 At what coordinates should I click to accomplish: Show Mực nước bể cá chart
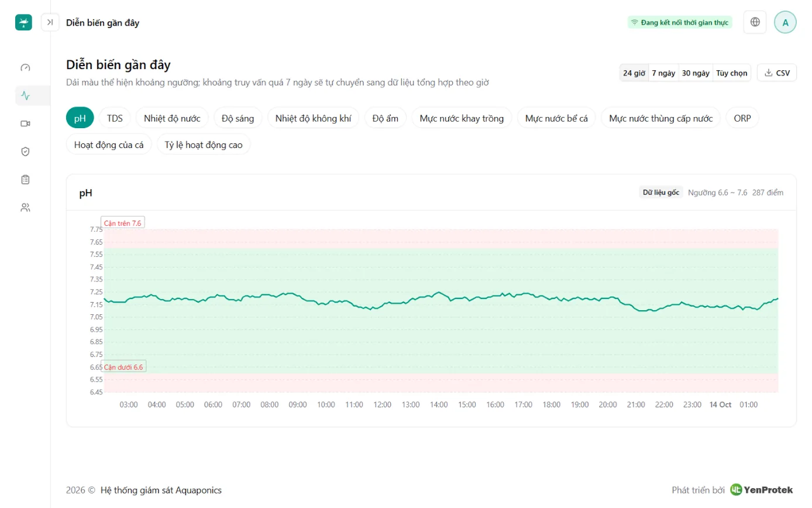pyautogui.click(x=556, y=118)
